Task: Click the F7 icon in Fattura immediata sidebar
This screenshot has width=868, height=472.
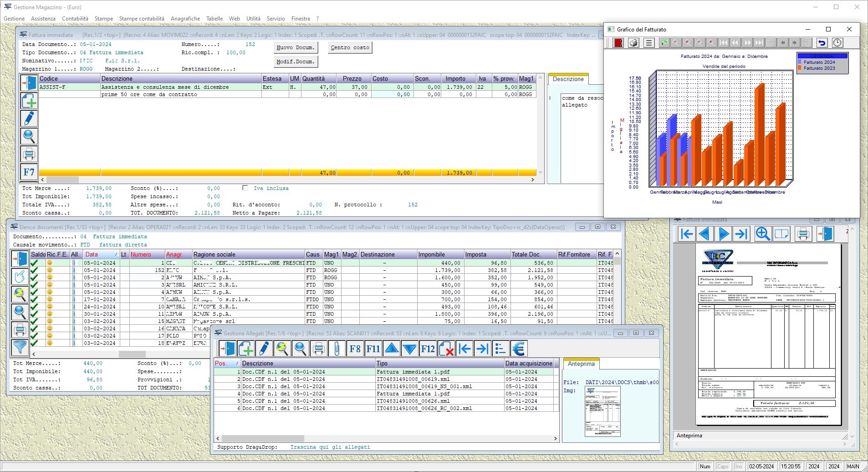Action: 29,172
